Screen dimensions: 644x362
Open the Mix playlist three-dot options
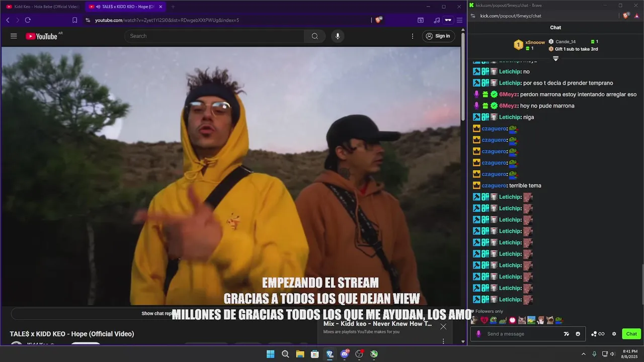coord(443,341)
